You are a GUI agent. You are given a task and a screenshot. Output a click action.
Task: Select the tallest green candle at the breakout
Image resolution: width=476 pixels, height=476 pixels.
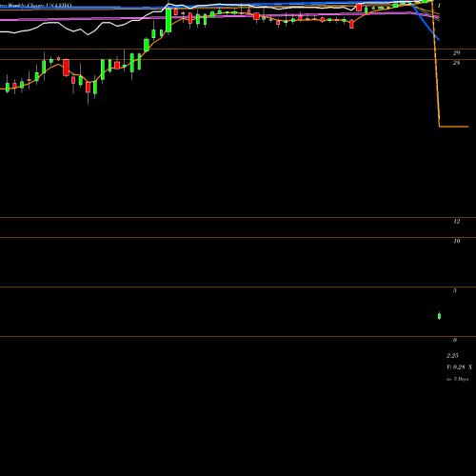point(169,20)
